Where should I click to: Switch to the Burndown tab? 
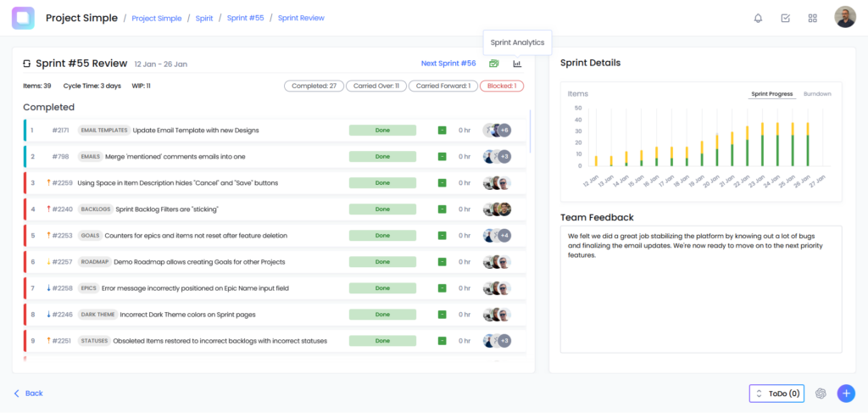[817, 94]
